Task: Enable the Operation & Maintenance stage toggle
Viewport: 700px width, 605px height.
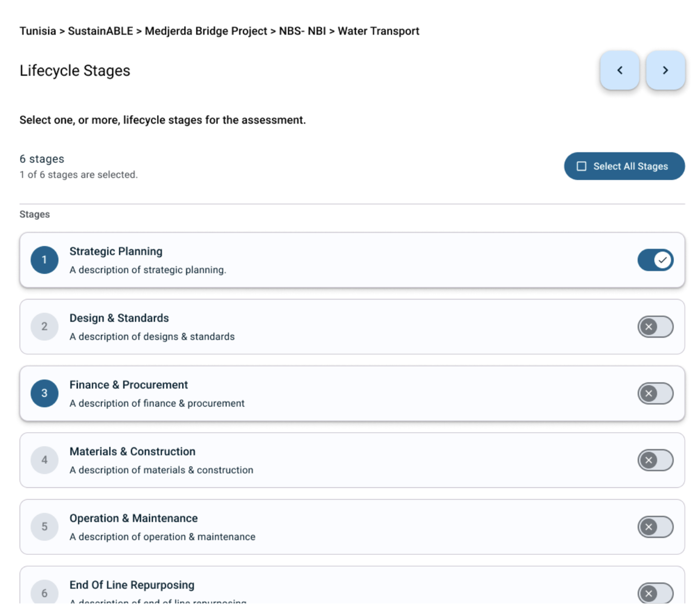Action: point(654,526)
